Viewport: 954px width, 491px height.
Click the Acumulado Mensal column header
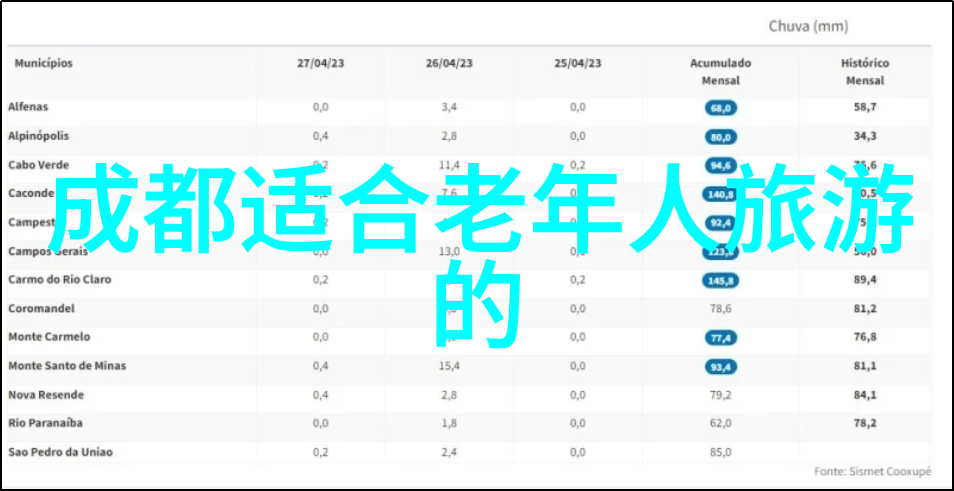pos(721,71)
